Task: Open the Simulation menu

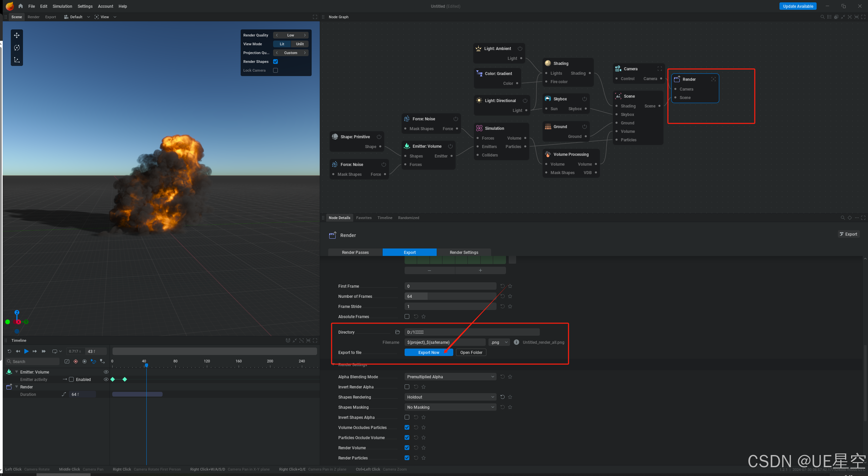Action: click(x=62, y=6)
